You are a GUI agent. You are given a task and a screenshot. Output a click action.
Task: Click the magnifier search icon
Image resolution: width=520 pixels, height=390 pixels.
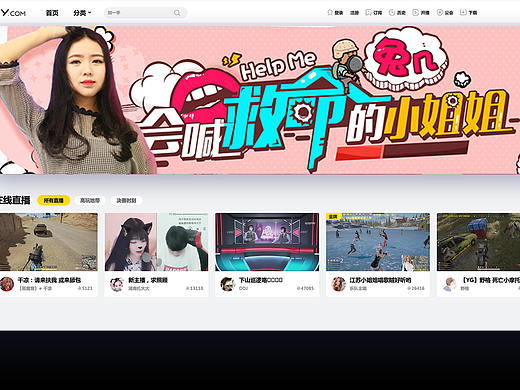tap(177, 13)
